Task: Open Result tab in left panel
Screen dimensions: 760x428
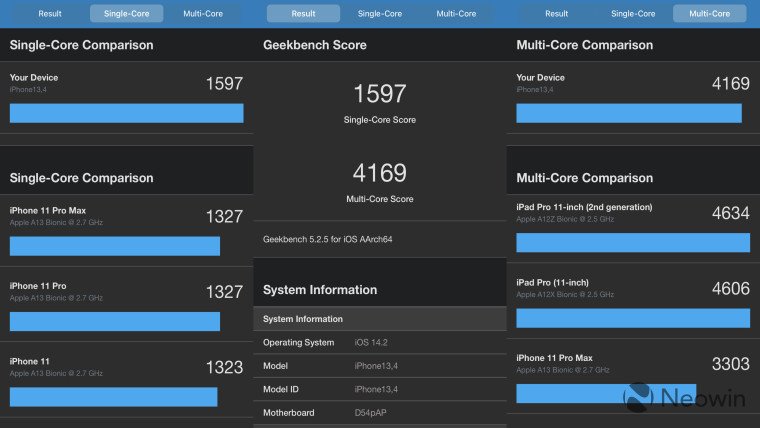Action: point(50,14)
